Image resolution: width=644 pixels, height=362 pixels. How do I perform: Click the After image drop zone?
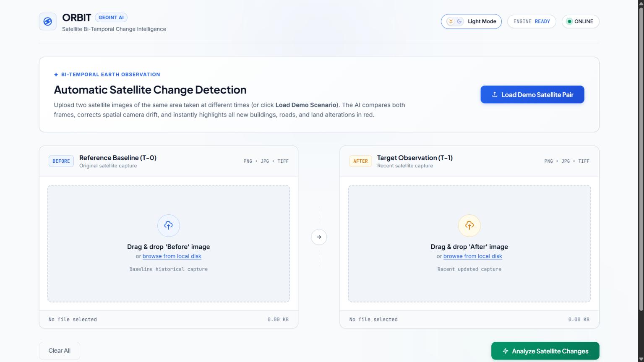click(469, 244)
